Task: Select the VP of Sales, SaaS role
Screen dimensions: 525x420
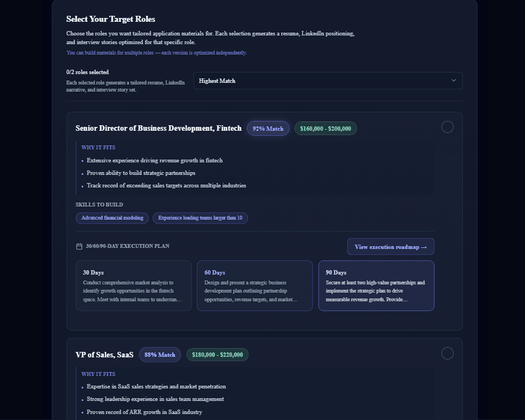Action: 447,354
